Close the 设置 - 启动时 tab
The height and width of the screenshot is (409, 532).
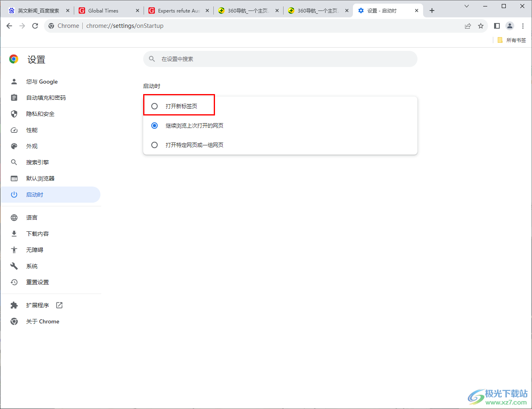pyautogui.click(x=417, y=10)
